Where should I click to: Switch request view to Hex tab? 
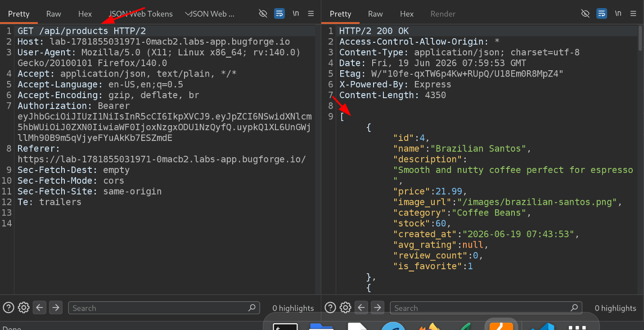pos(85,14)
